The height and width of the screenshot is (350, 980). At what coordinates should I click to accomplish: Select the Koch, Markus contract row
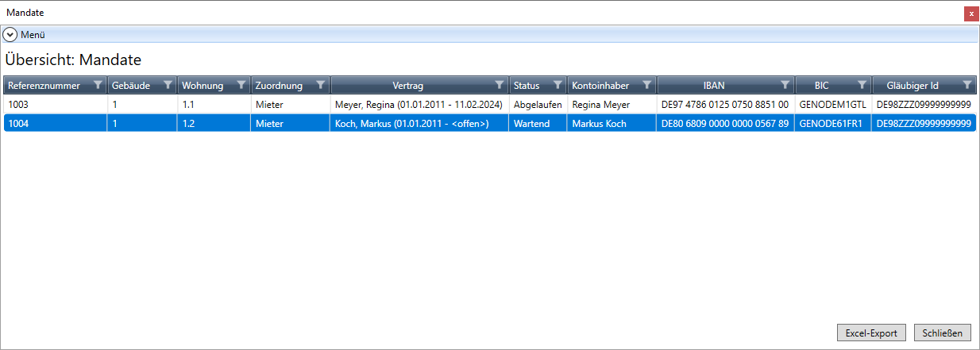pyautogui.click(x=407, y=124)
